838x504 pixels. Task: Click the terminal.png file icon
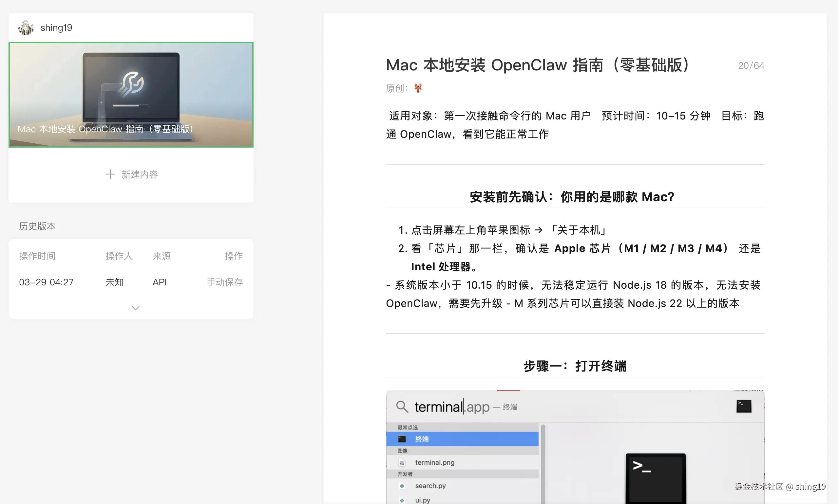[x=402, y=462]
